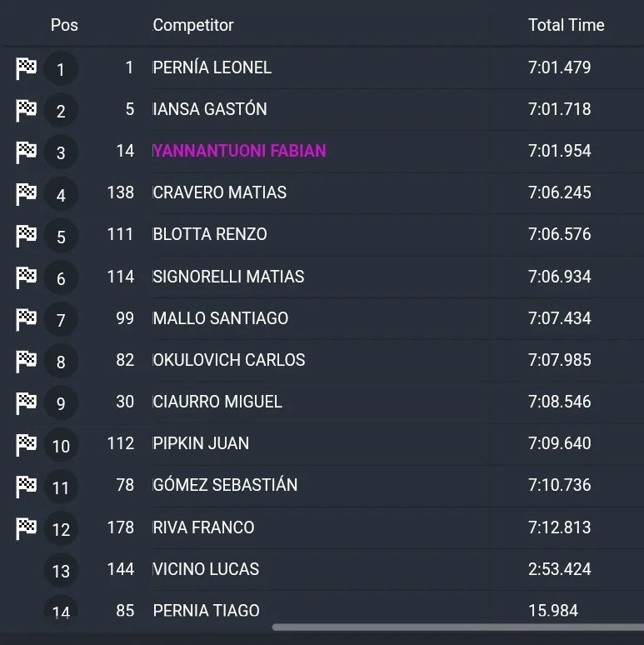644x645 pixels.
Task: Click the horizontal scrollbar at the bottom
Action: click(x=458, y=627)
